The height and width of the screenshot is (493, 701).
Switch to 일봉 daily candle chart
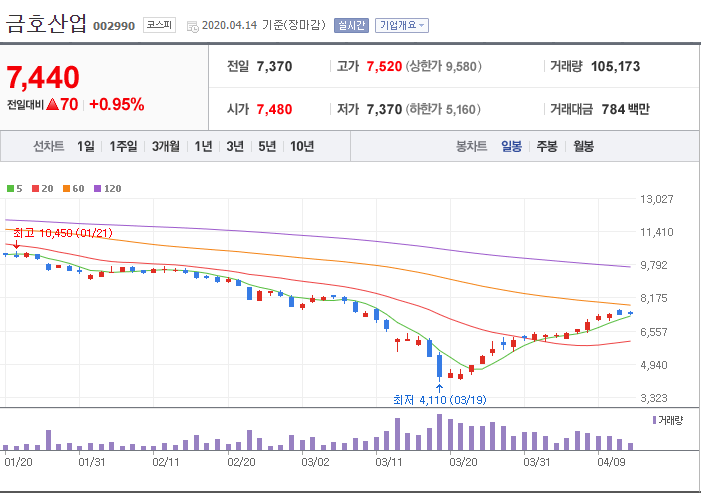click(511, 146)
